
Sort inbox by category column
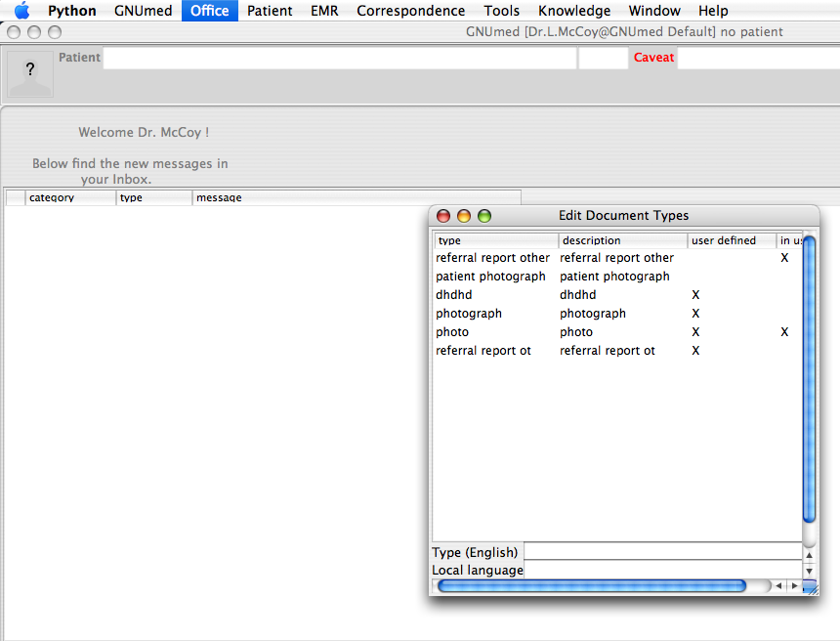[70, 197]
